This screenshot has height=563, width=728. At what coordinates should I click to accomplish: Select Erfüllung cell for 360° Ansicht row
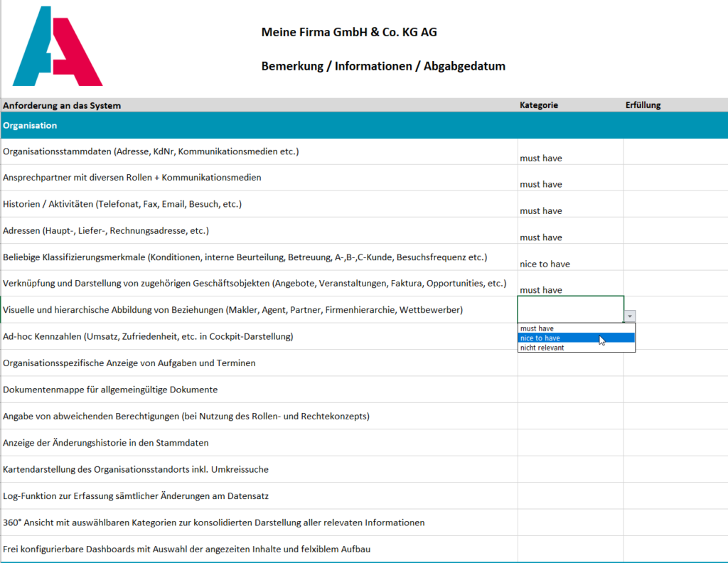coord(675,522)
